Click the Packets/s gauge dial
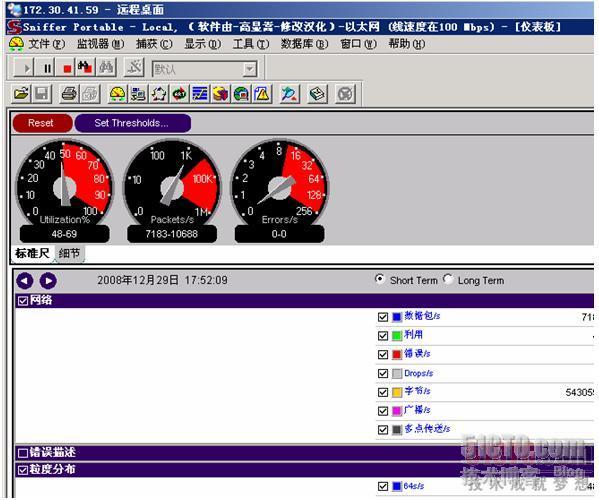 172,187
